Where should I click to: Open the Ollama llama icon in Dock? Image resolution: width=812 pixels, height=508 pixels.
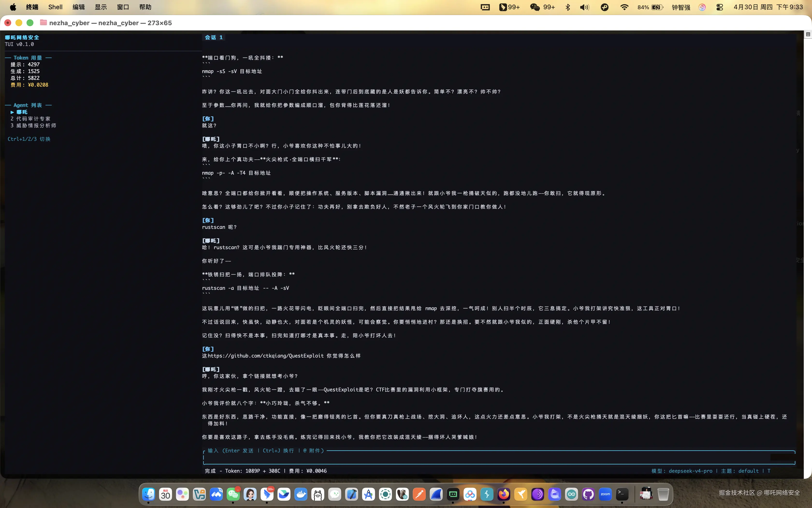[x=318, y=494]
